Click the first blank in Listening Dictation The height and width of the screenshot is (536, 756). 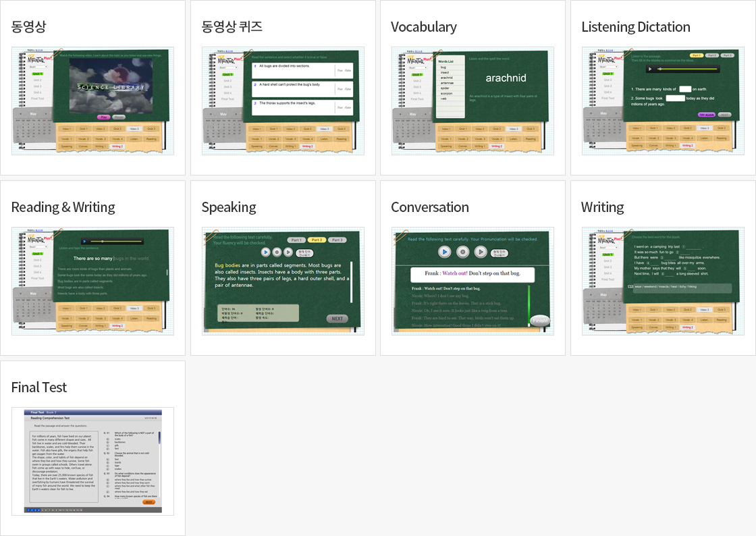(x=684, y=89)
